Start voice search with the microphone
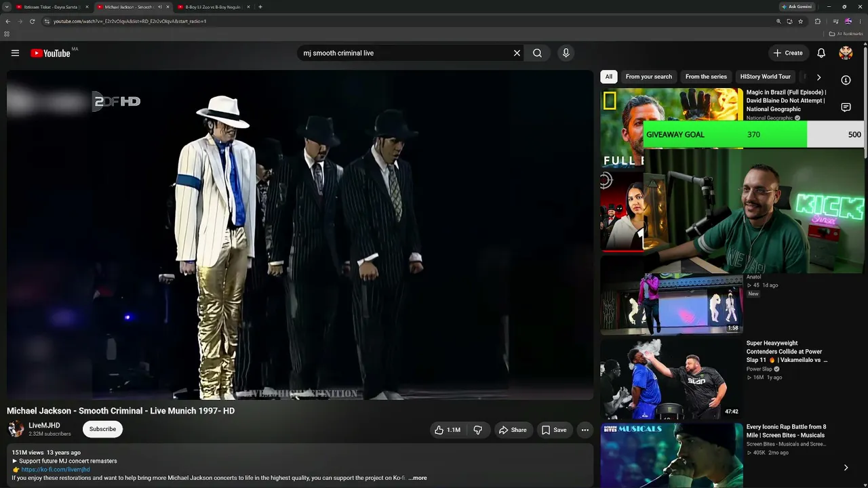The height and width of the screenshot is (488, 868). point(566,53)
